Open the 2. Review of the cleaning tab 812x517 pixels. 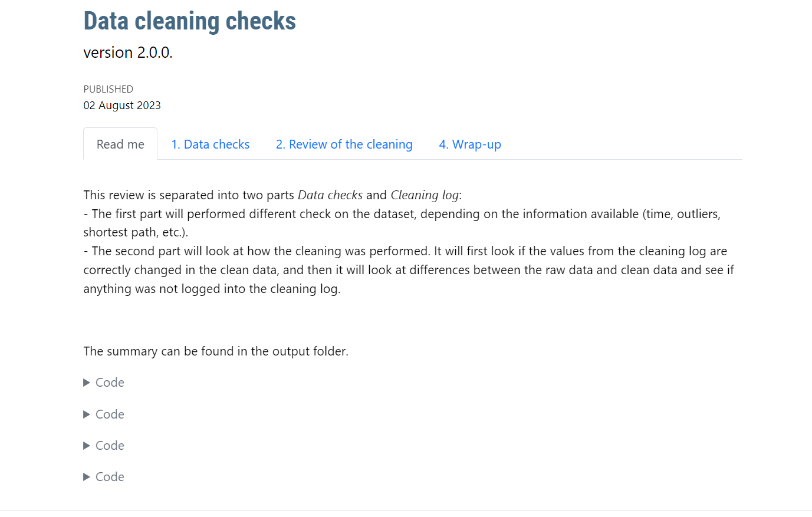344,144
